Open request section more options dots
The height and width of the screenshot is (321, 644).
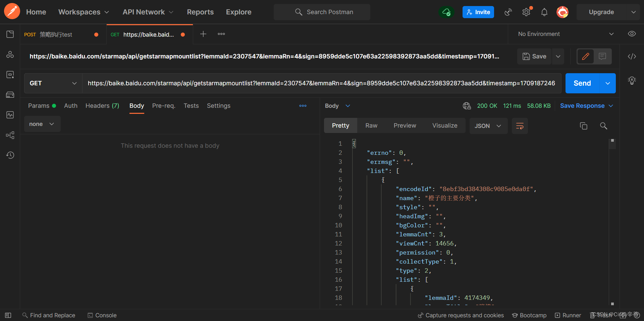point(303,106)
